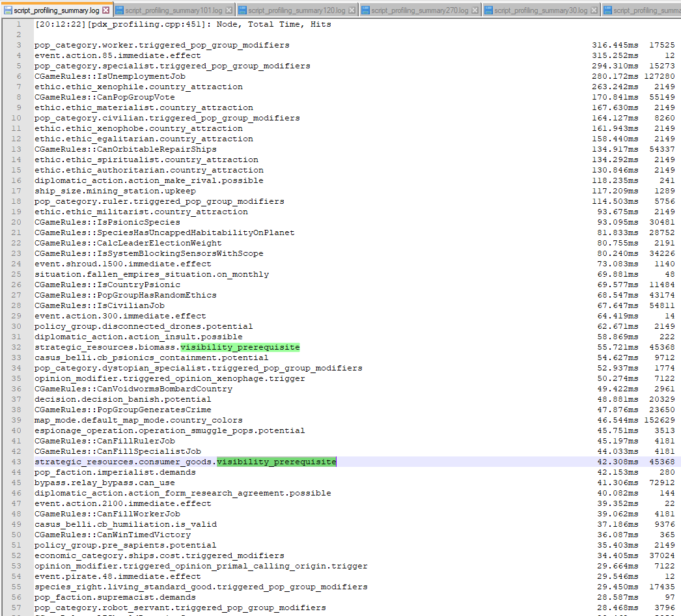The image size is (681, 616).
Task: Click 'CGameRules::IsUnemploymentJob' line
Action: (110, 76)
